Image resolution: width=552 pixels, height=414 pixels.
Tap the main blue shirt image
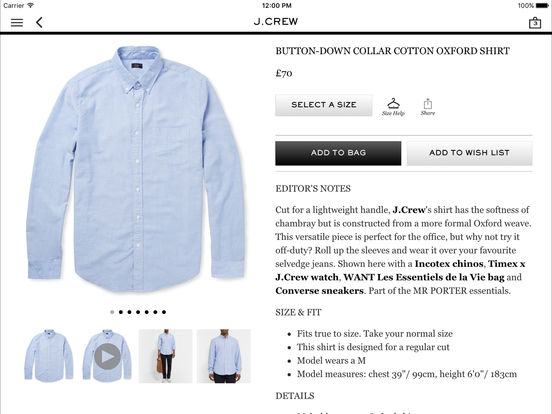136,169
